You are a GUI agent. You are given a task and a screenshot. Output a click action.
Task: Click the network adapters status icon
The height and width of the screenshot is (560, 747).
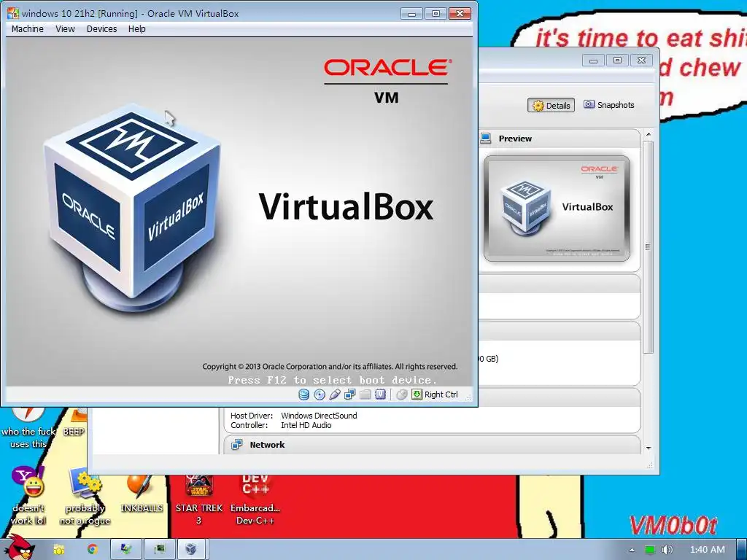click(349, 394)
